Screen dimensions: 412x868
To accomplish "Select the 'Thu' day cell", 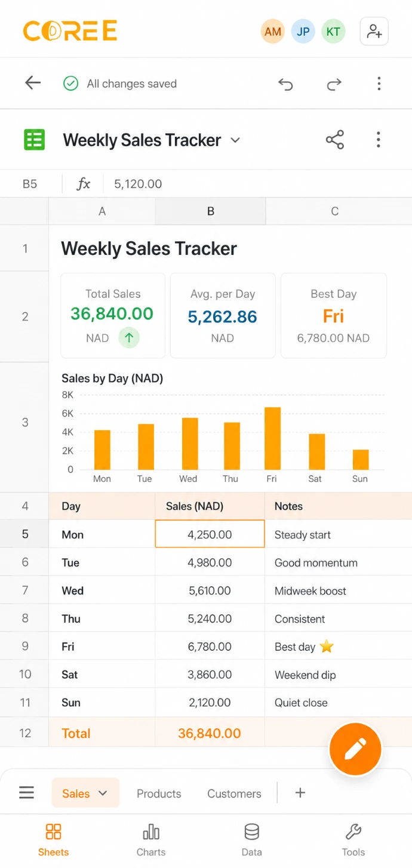I will pyautogui.click(x=102, y=618).
